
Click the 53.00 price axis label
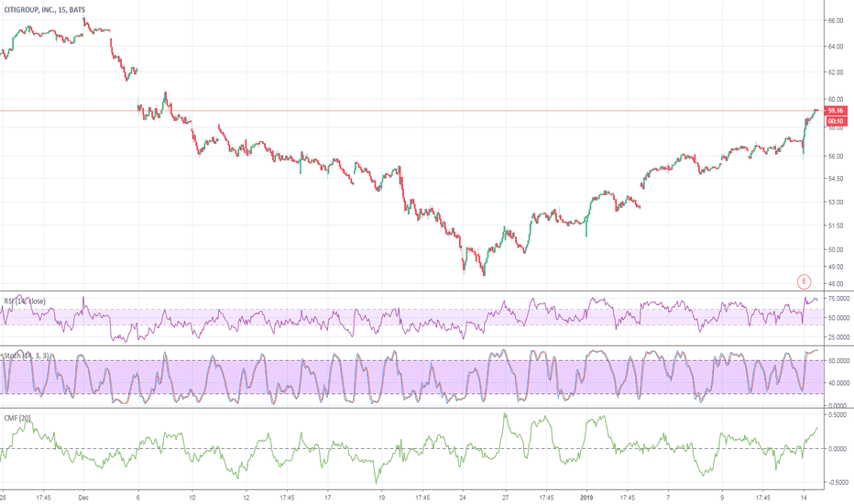[x=836, y=203]
